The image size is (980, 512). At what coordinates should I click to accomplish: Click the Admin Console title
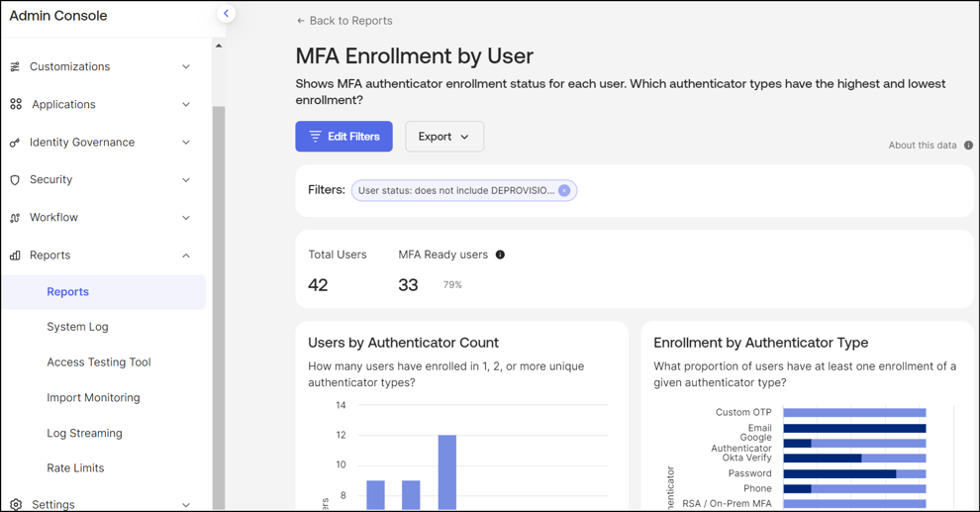click(58, 16)
